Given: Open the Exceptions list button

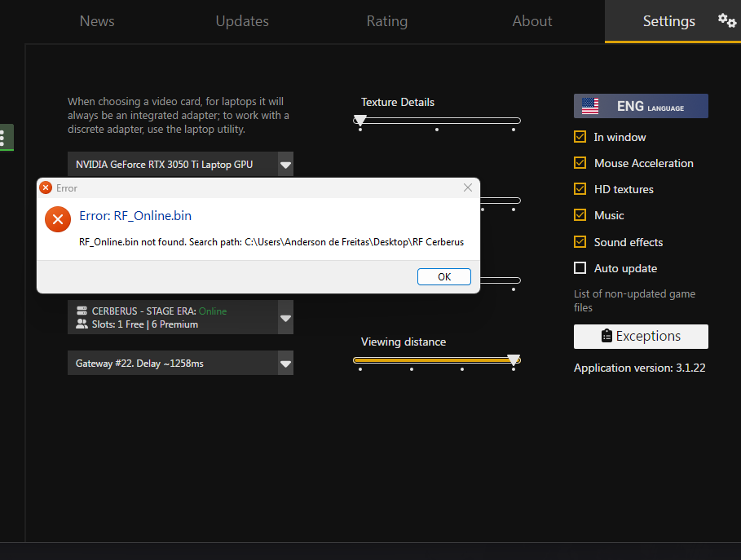Looking at the screenshot, I should [x=641, y=336].
